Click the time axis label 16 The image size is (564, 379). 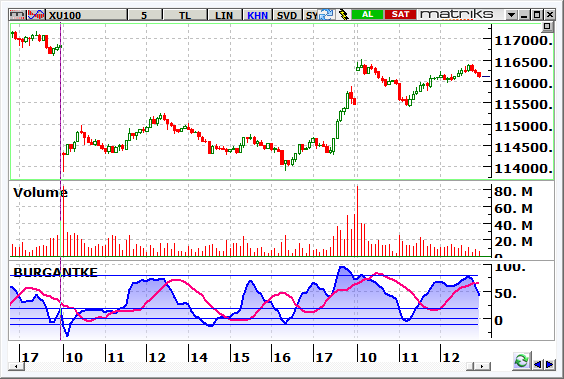[282, 357]
